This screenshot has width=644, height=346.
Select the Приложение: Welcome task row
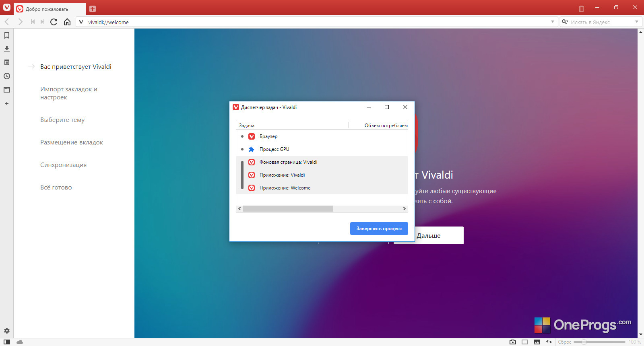pyautogui.click(x=322, y=188)
